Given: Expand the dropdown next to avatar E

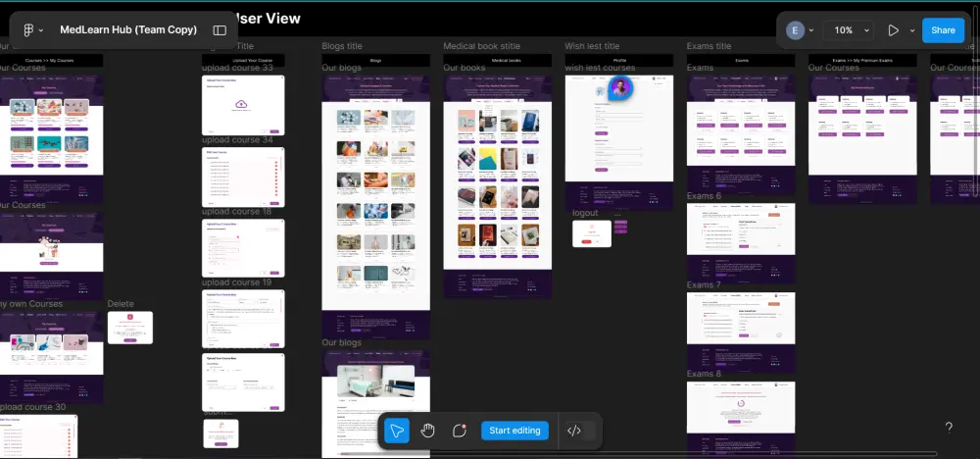Looking at the screenshot, I should tap(811, 30).
